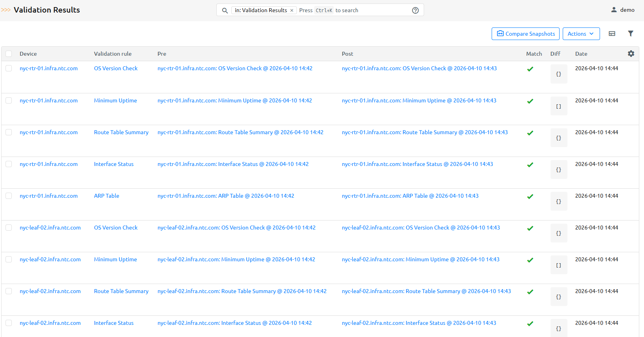This screenshot has height=337, width=644.
Task: Click the search magnifier icon
Action: point(225,11)
